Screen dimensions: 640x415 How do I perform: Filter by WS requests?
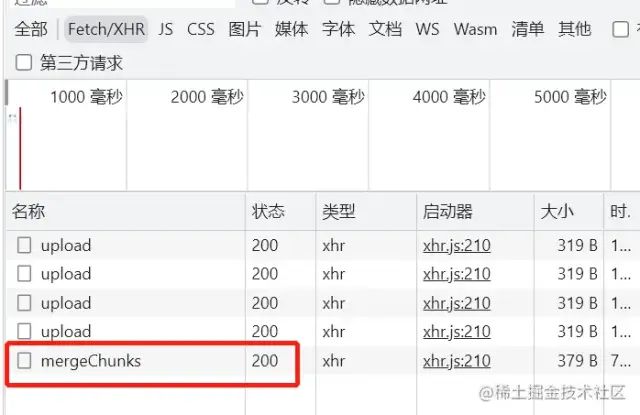pos(427,29)
